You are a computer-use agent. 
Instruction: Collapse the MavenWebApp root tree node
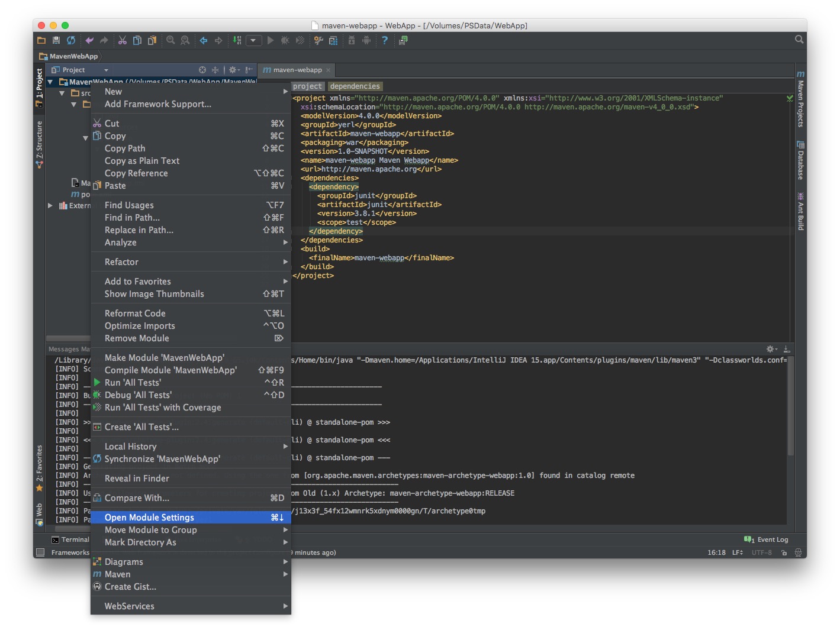tap(51, 82)
